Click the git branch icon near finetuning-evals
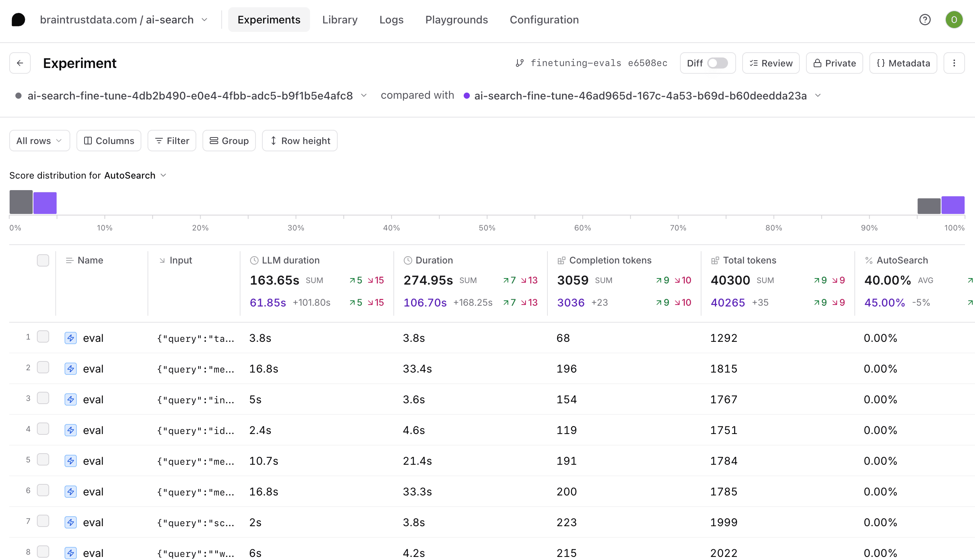The image size is (975, 560). 520,63
